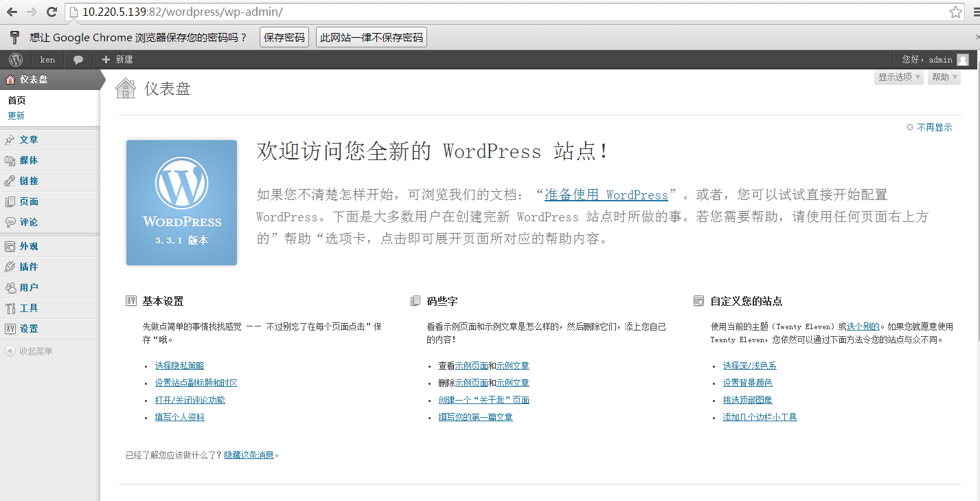The height and width of the screenshot is (501, 980).
Task: Click the 设置 settings icon in sidebar
Action: click(x=10, y=329)
